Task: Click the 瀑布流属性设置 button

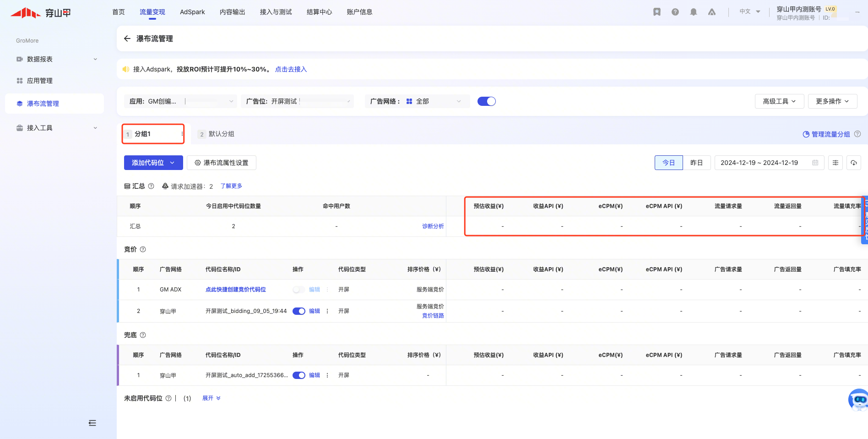Action: coord(222,163)
